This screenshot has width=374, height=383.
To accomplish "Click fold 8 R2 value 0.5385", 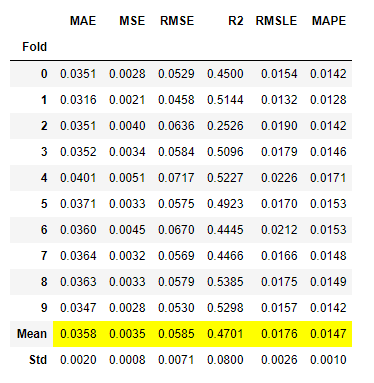I will point(225,282).
